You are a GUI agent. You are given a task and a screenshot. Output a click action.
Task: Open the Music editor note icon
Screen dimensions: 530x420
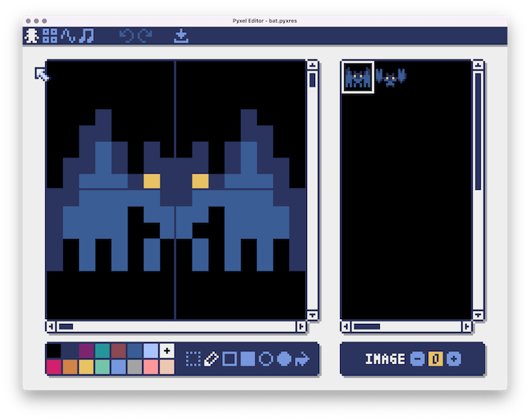tap(86, 36)
